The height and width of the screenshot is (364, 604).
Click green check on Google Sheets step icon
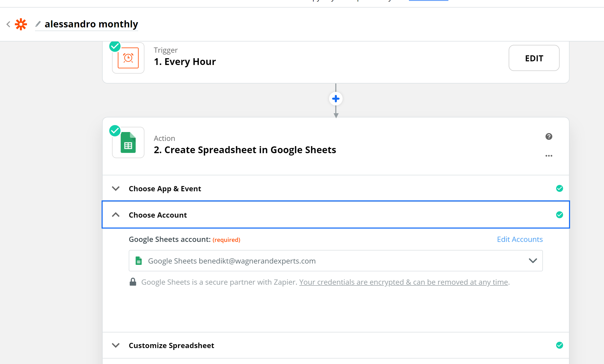pos(115,131)
